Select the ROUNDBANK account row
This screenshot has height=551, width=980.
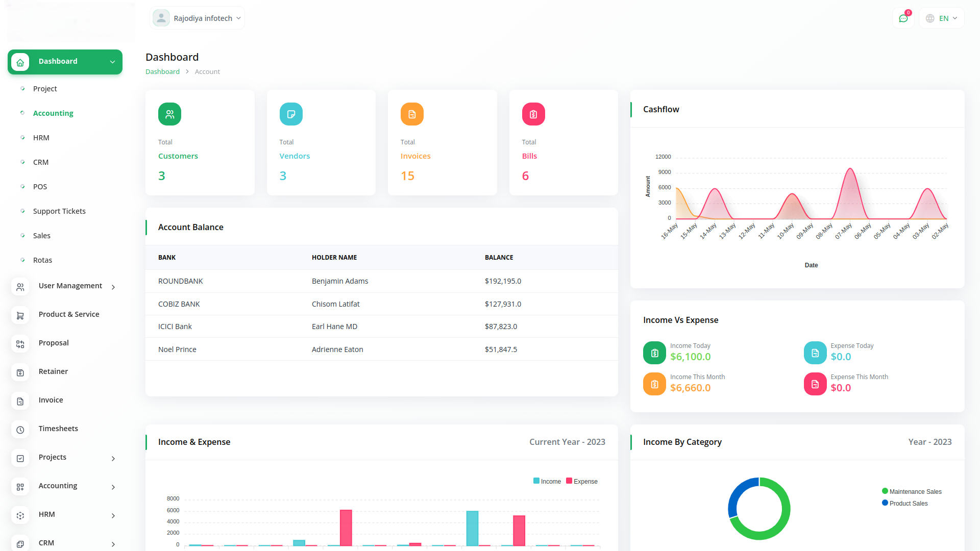pyautogui.click(x=181, y=281)
